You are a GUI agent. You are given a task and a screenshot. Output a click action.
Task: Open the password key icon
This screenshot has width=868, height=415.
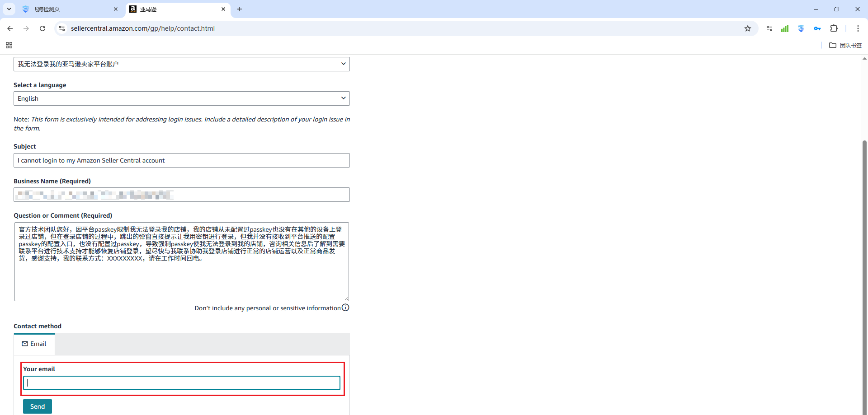[817, 28]
